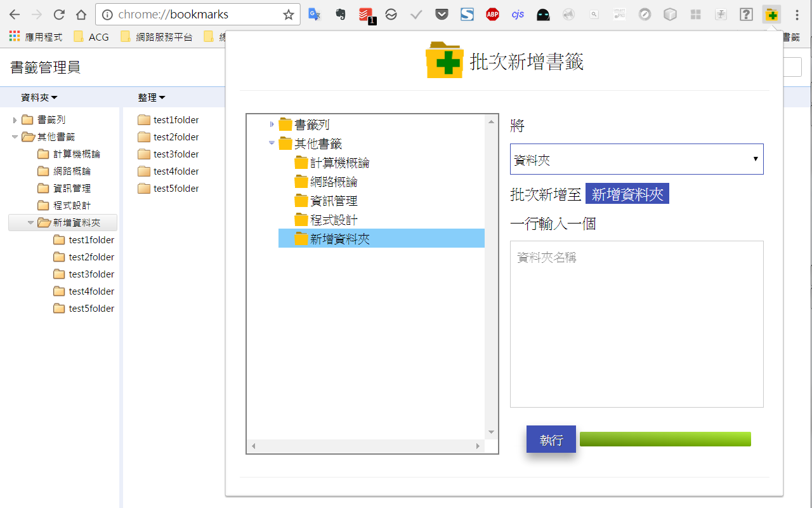Choose 程式設計 folder in popup tree

coord(326,220)
